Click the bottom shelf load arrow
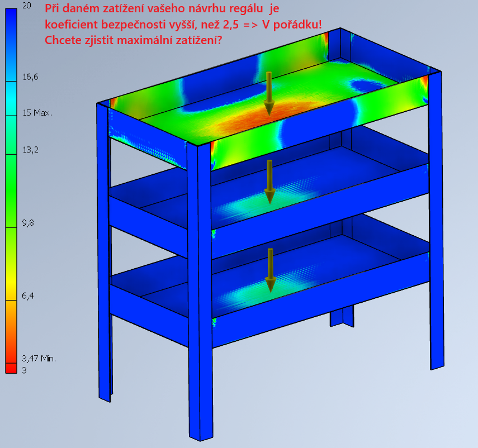Viewport: 478px width, 448px height. [x=270, y=270]
